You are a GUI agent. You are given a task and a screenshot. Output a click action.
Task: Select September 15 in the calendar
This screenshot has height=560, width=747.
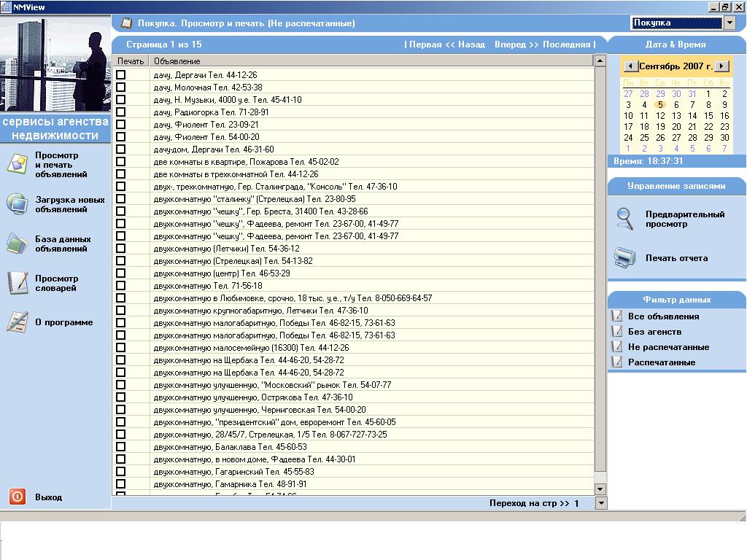pyautogui.click(x=708, y=116)
